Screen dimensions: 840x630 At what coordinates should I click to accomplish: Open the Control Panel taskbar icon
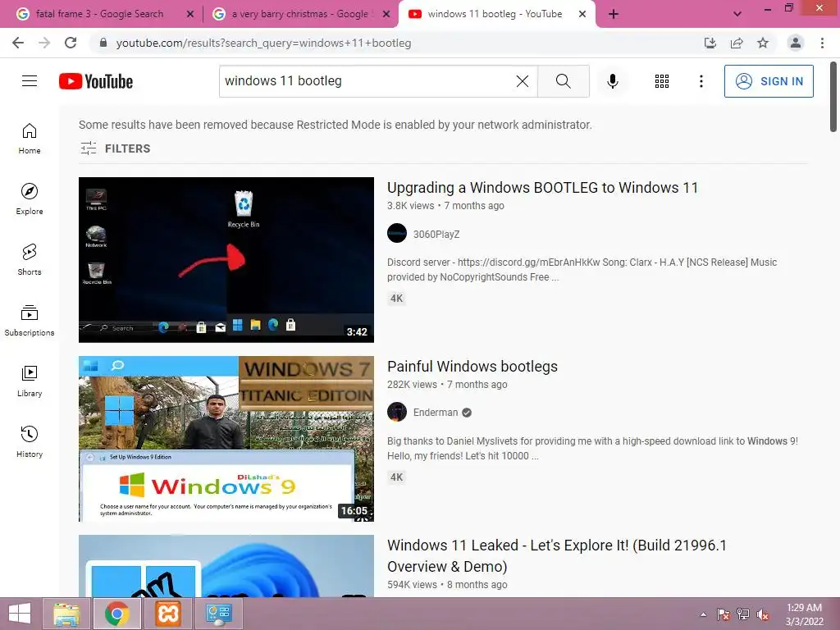[218, 614]
